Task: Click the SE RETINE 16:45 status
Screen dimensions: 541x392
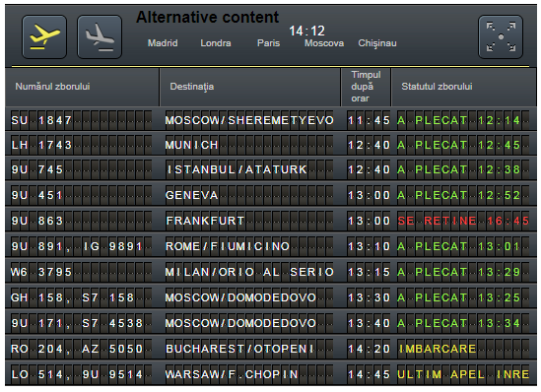Action: 463,221
